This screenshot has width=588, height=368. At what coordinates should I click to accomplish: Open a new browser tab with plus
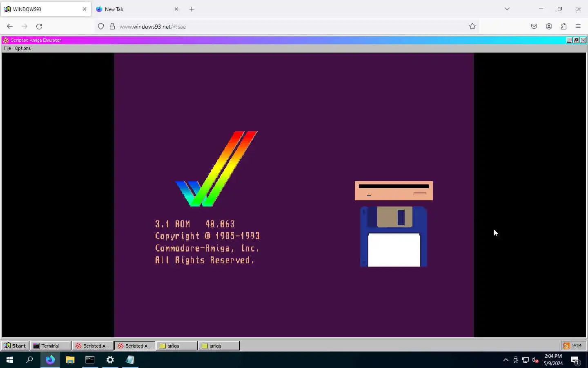(192, 9)
